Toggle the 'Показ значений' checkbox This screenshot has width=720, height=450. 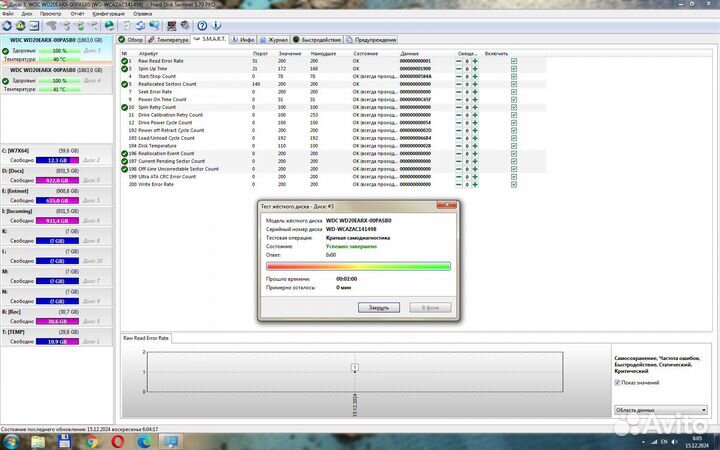(x=618, y=382)
